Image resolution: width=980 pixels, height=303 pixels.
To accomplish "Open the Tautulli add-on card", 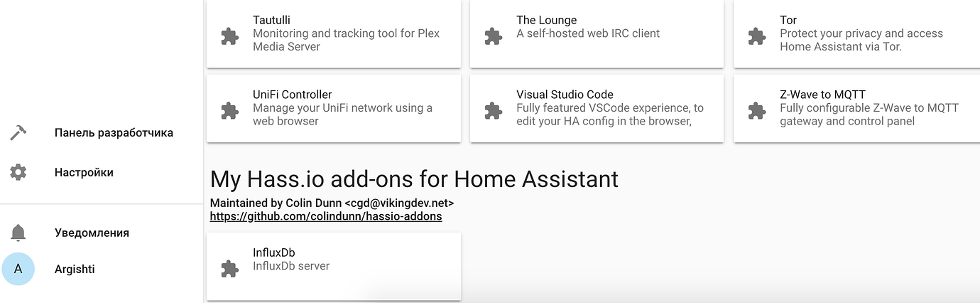I will point(333,33).
